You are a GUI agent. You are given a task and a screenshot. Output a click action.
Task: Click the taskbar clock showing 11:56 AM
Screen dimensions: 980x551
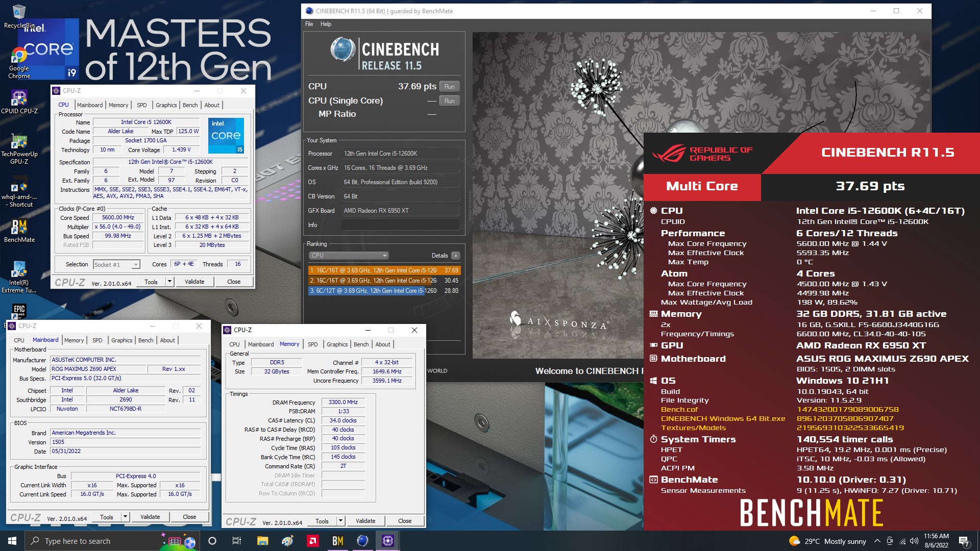coord(936,541)
